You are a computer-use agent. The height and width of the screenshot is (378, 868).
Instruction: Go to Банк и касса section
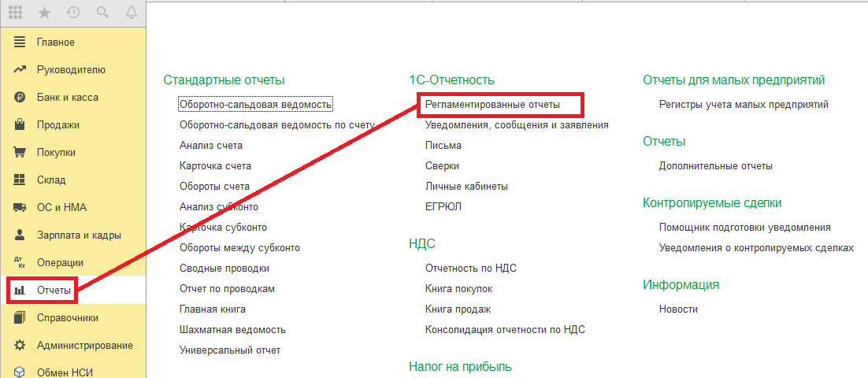[68, 98]
